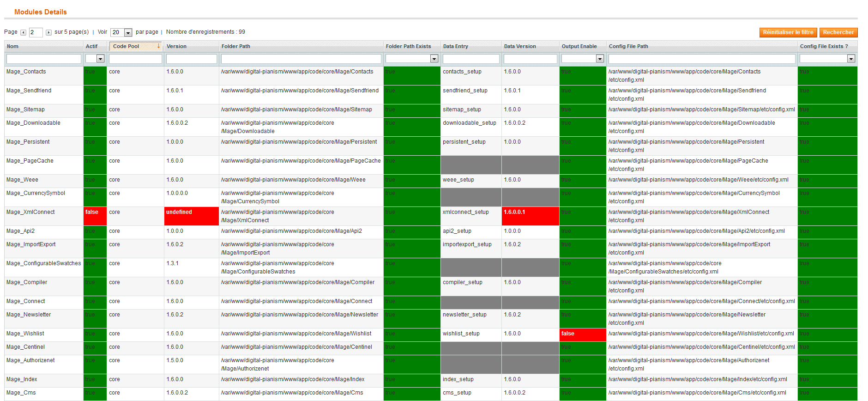Viewport: 868px width, 401px height.
Task: Focus the Nom filter field
Action: pyautogui.click(x=44, y=59)
